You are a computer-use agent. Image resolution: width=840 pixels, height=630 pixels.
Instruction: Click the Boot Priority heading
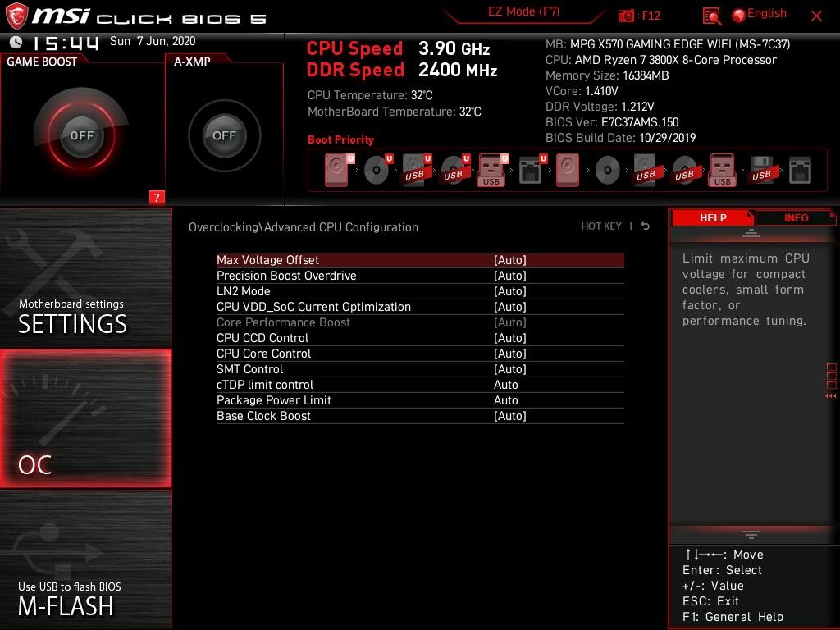tap(340, 139)
